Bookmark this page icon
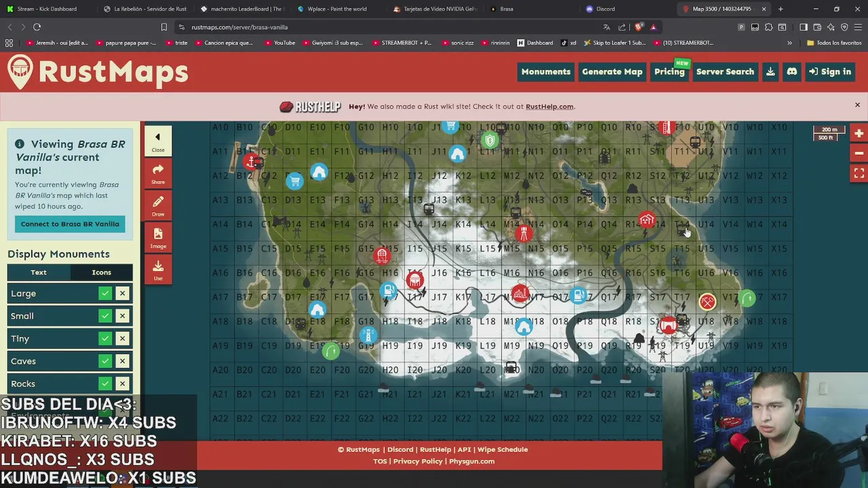The image size is (868, 488). coord(163,27)
